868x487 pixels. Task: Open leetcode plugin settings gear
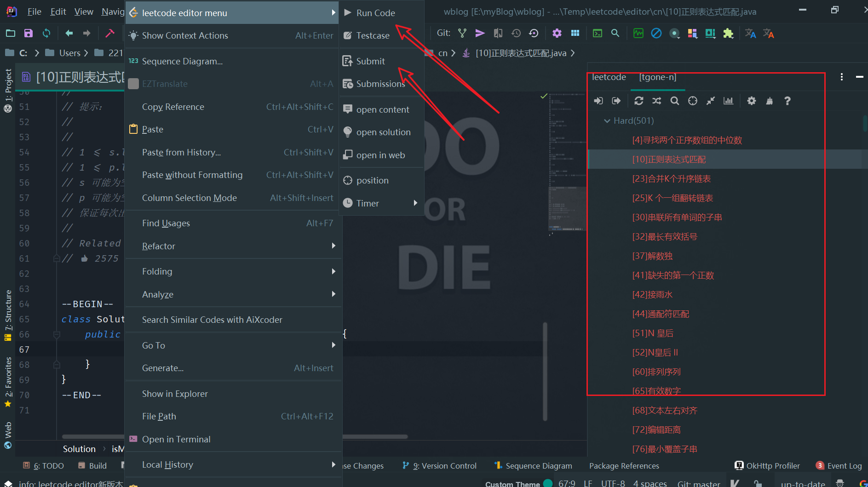752,101
